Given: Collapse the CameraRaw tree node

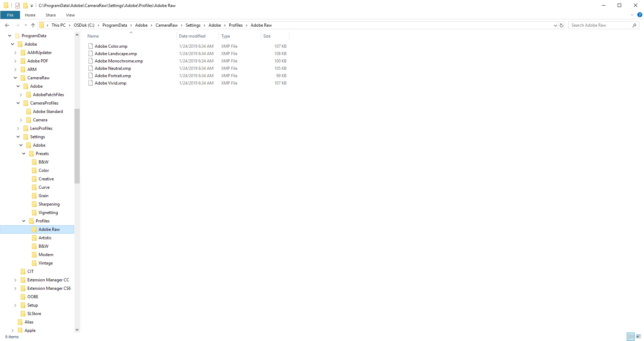Looking at the screenshot, I should 15,78.
